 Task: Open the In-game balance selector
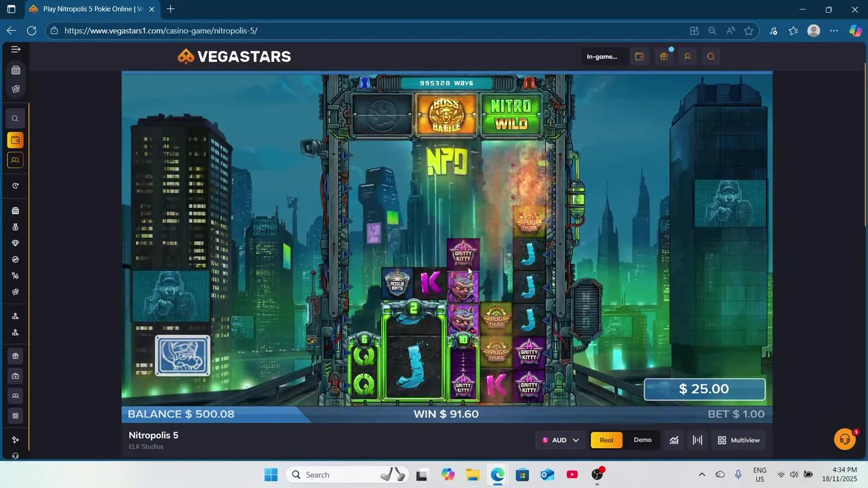click(x=602, y=57)
